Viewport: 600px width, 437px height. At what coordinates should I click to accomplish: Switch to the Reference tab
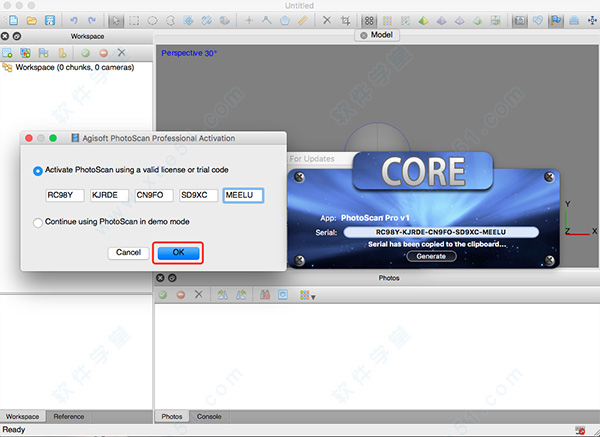click(69, 416)
